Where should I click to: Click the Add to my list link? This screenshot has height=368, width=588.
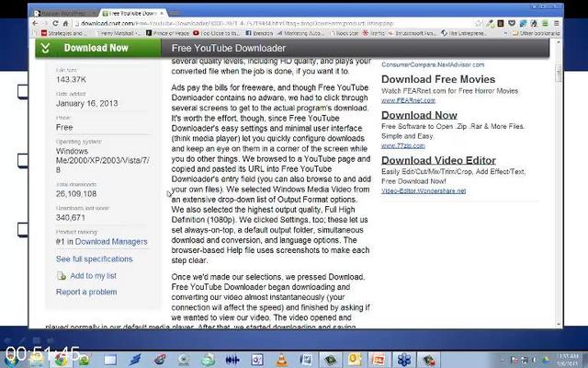pyautogui.click(x=94, y=276)
